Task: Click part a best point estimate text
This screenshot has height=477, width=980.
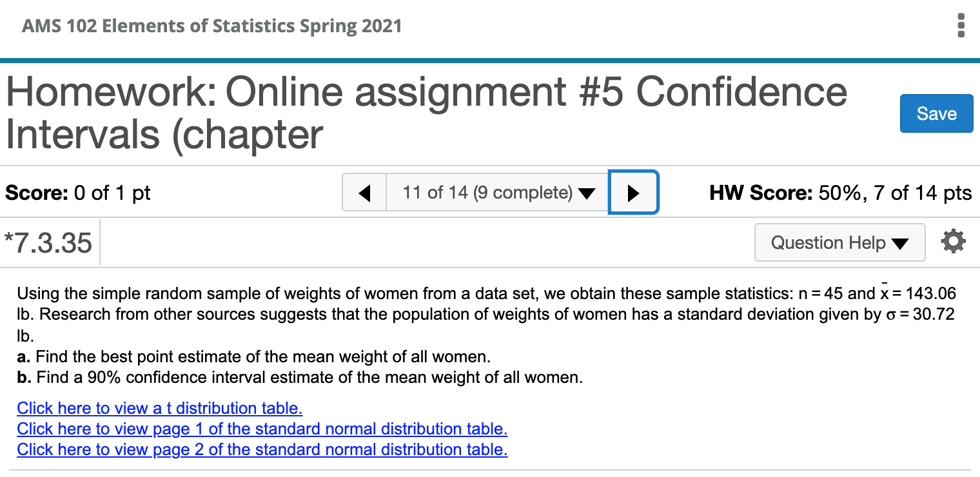Action: [x=254, y=356]
